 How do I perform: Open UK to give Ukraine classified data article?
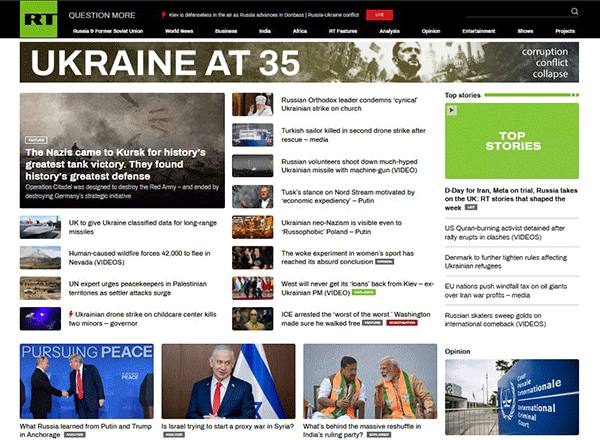[143, 227]
